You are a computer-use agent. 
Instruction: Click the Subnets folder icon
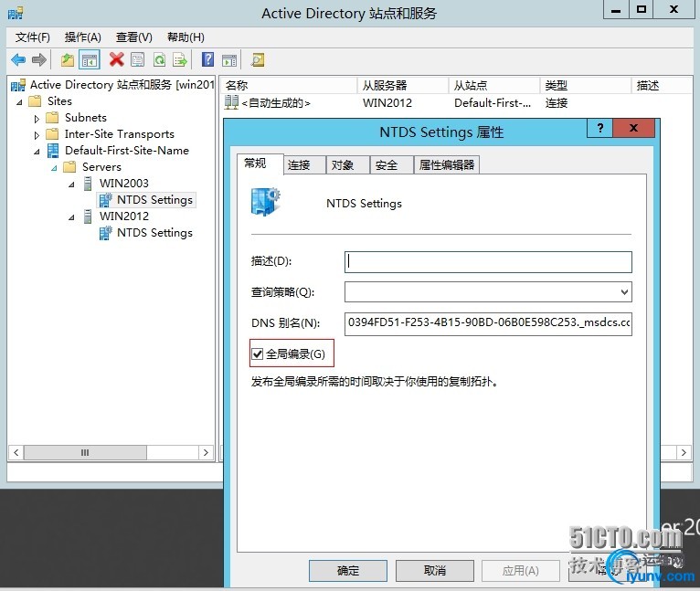point(52,118)
